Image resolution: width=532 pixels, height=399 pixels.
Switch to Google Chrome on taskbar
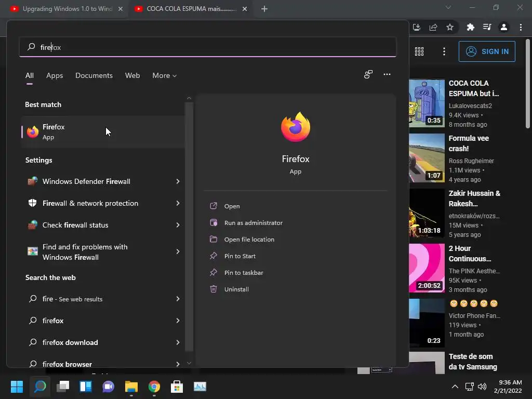click(154, 387)
